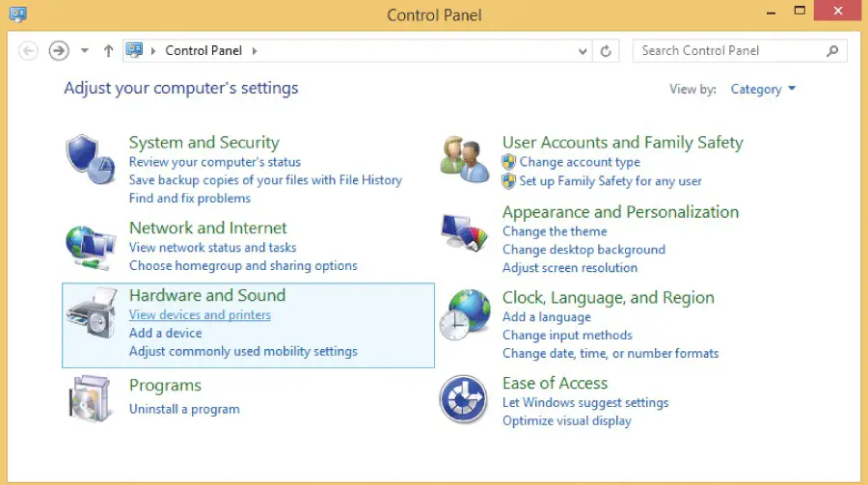Click the Ease of Access icon
This screenshot has height=485, width=868.
(x=464, y=399)
